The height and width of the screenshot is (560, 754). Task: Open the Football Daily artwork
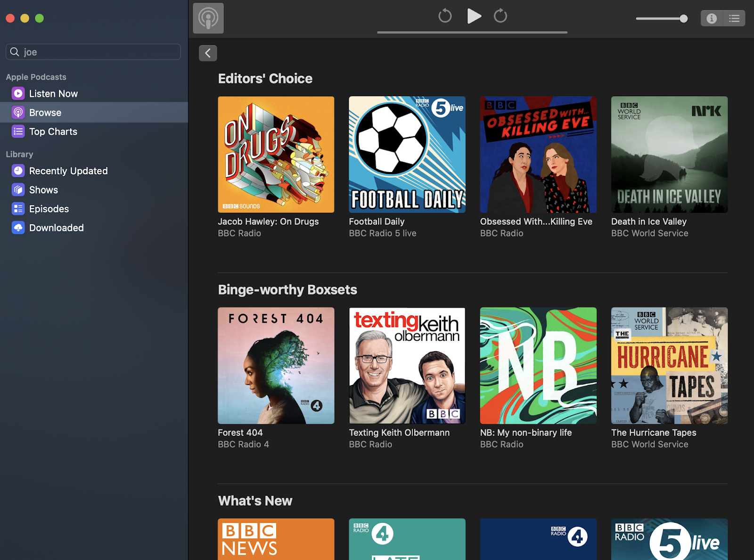407,155
